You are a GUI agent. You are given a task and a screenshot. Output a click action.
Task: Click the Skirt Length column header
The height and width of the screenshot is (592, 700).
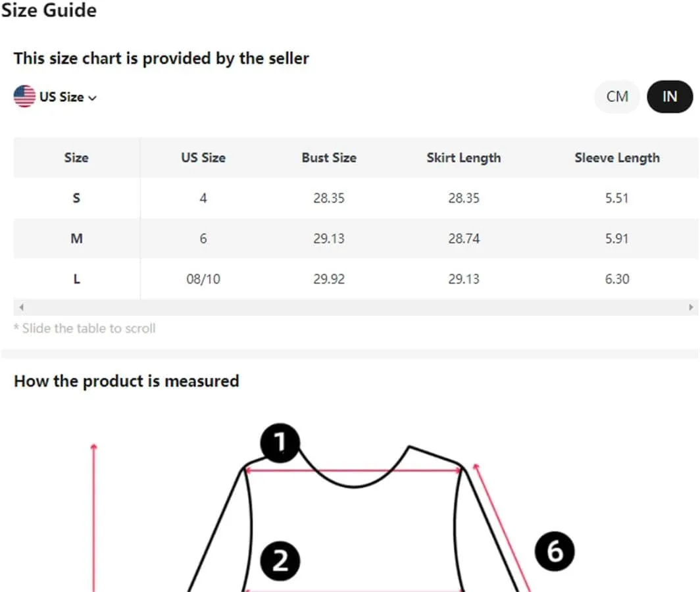coord(464,158)
